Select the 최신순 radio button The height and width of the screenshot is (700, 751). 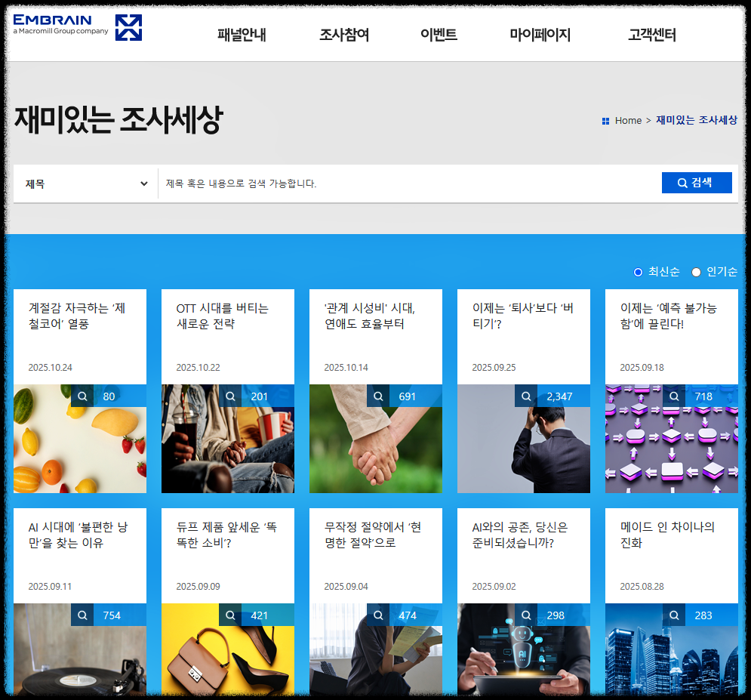pos(638,272)
